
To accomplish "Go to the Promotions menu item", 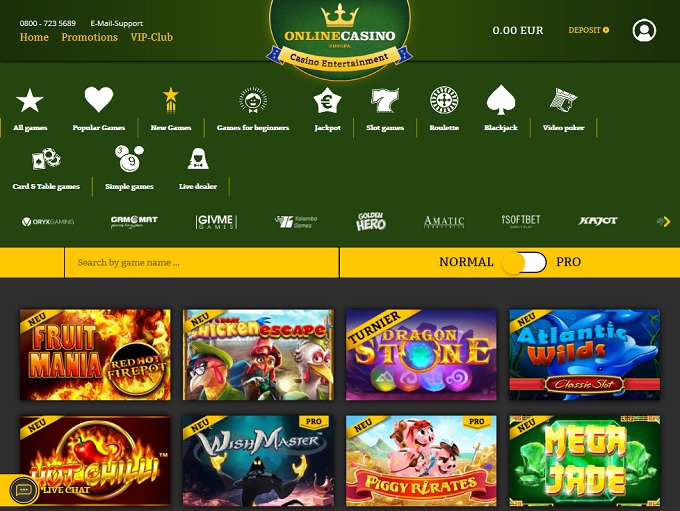I will pyautogui.click(x=89, y=37).
